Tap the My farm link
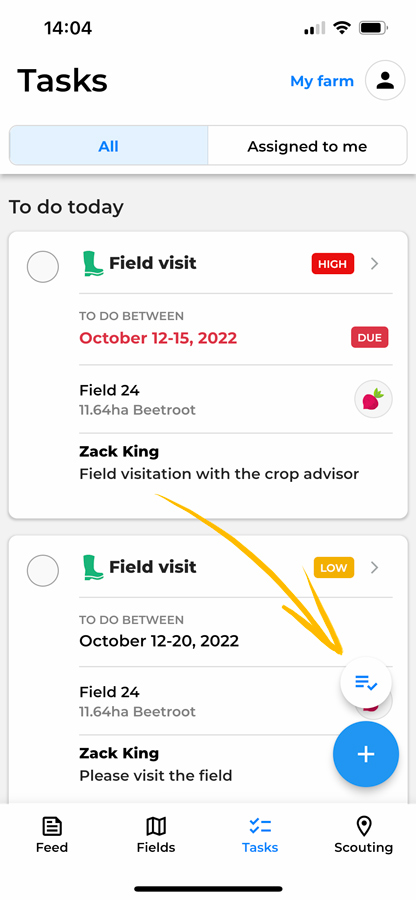The width and height of the screenshot is (416, 900). point(322,81)
